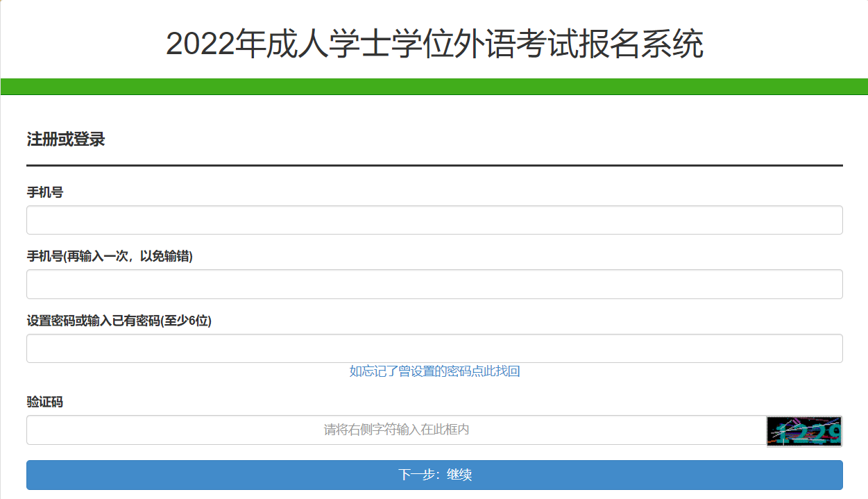Click the 验证码 captcha text input
The image size is (868, 499).
(396, 430)
